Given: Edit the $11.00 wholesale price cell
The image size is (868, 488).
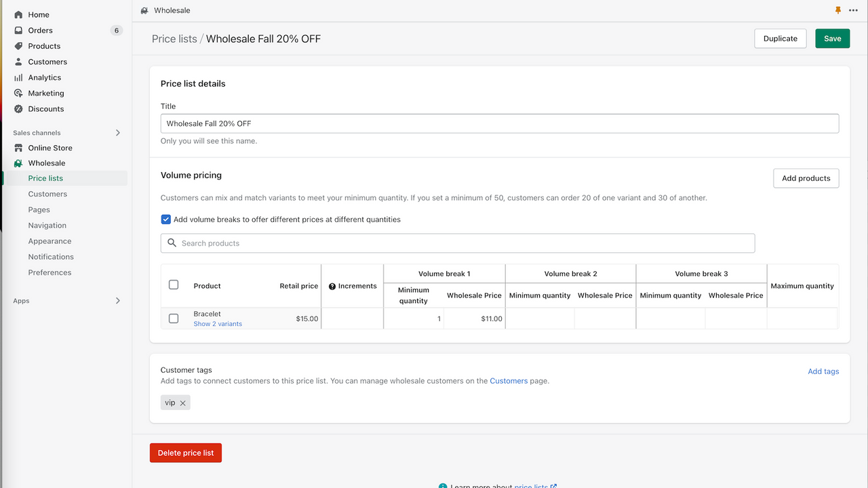Looking at the screenshot, I should (x=475, y=319).
